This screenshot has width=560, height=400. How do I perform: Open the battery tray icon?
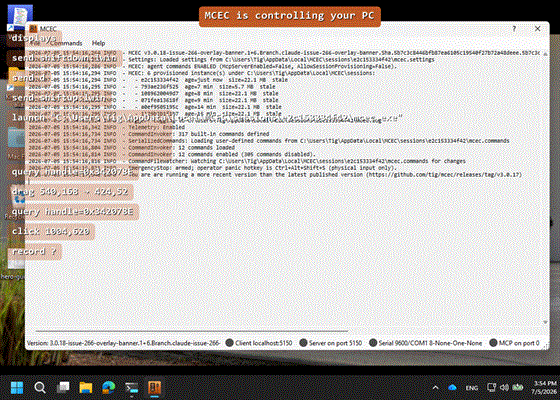518,388
